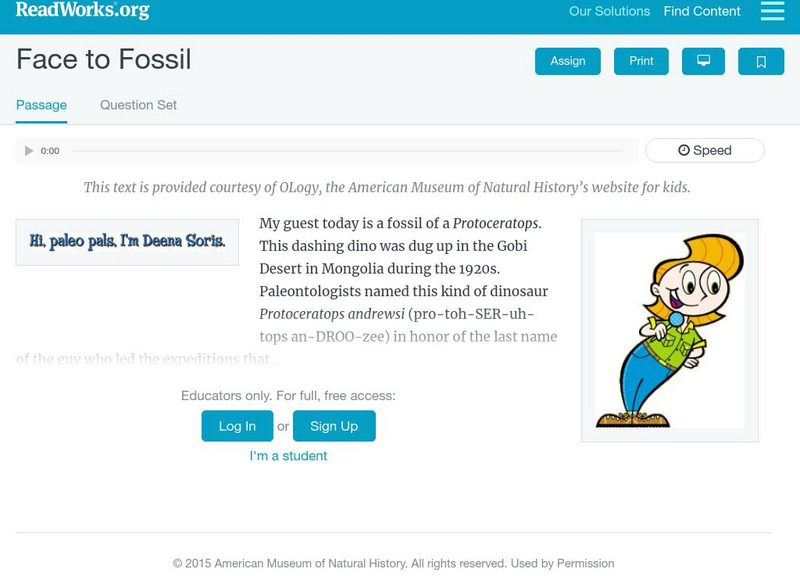Viewport: 800px width, 576px height.
Task: Open Our Solutions menu
Action: click(x=609, y=12)
